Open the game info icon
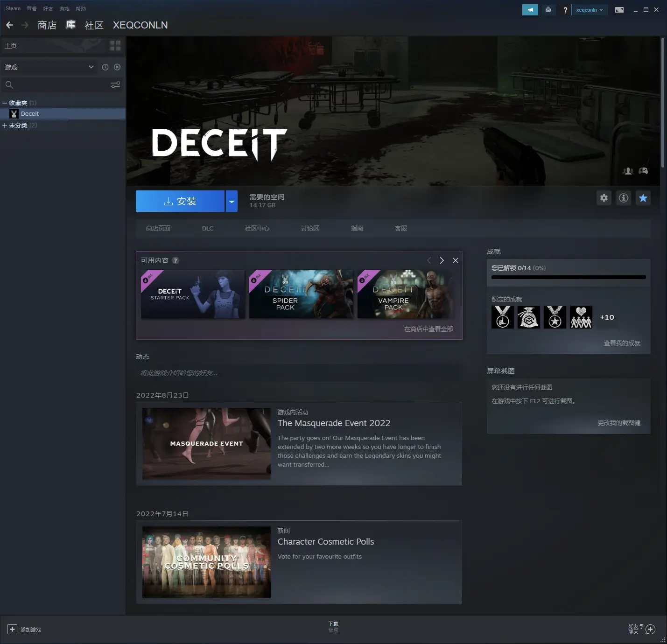Image resolution: width=667 pixels, height=644 pixels. pos(624,198)
